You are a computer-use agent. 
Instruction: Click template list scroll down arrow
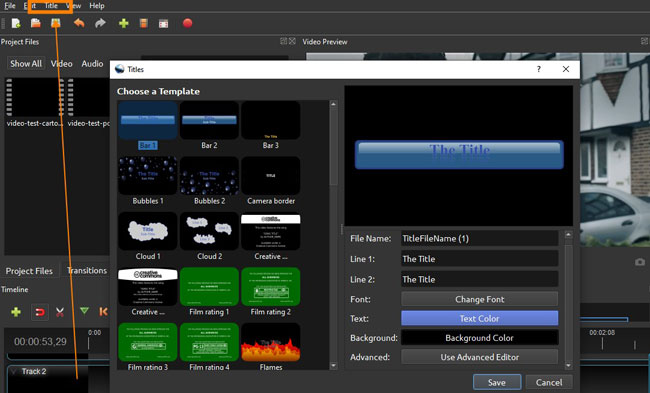tap(333, 366)
